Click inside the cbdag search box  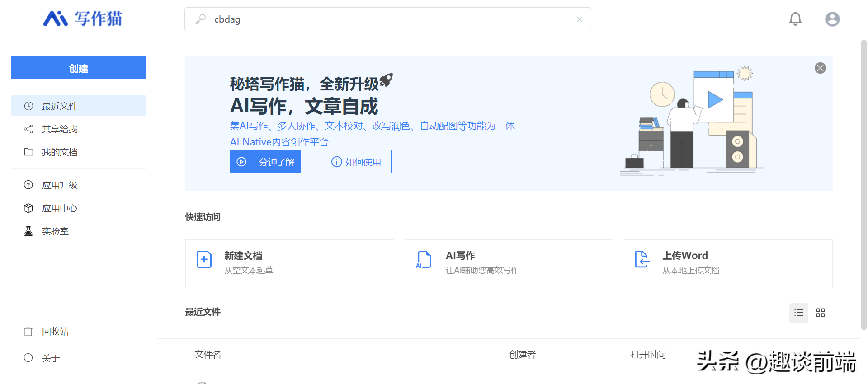click(x=387, y=19)
